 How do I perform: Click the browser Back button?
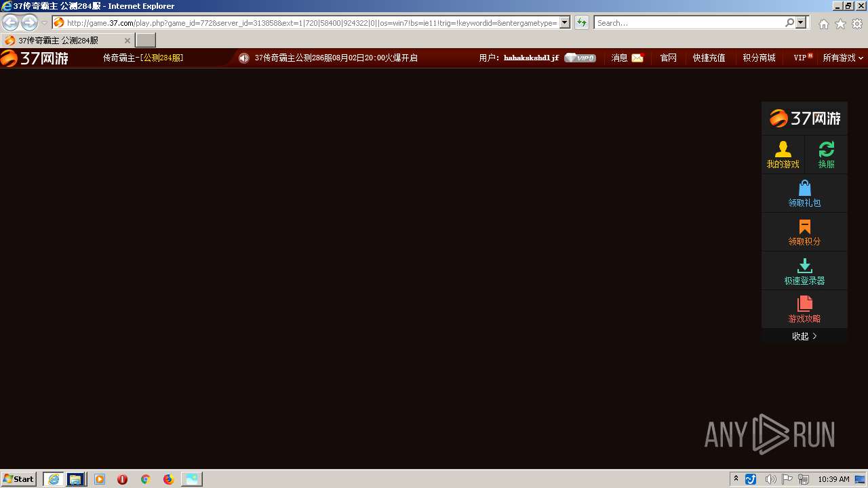click(x=10, y=23)
